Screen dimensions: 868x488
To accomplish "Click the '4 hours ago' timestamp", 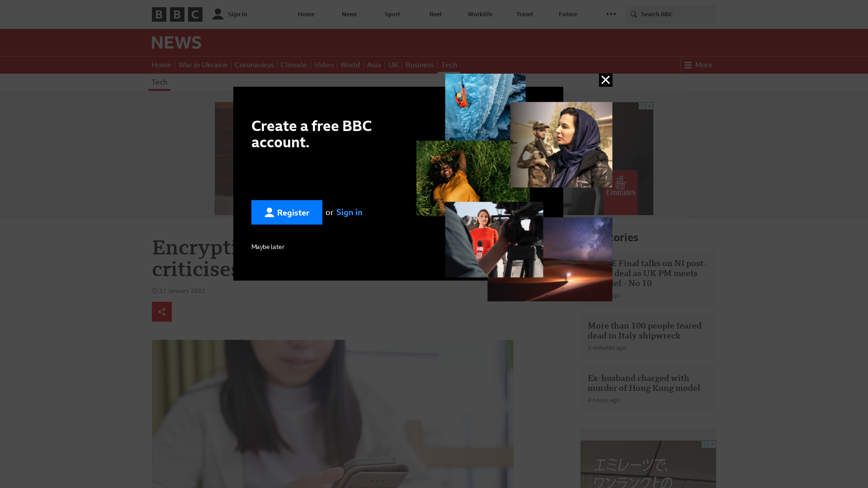I will coord(604,400).
